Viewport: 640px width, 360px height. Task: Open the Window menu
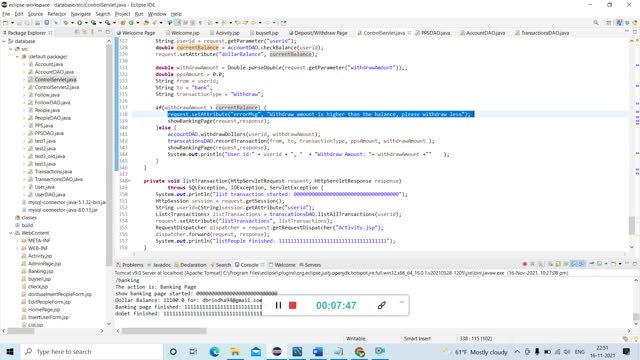click(x=157, y=14)
